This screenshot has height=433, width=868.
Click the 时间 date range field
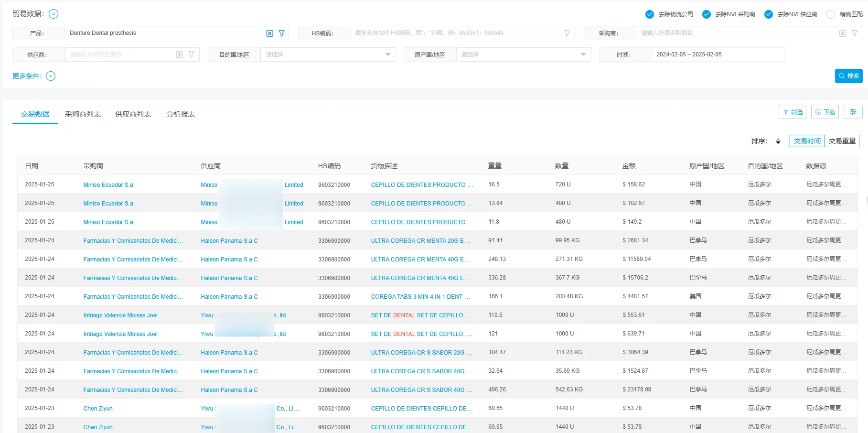pyautogui.click(x=718, y=55)
